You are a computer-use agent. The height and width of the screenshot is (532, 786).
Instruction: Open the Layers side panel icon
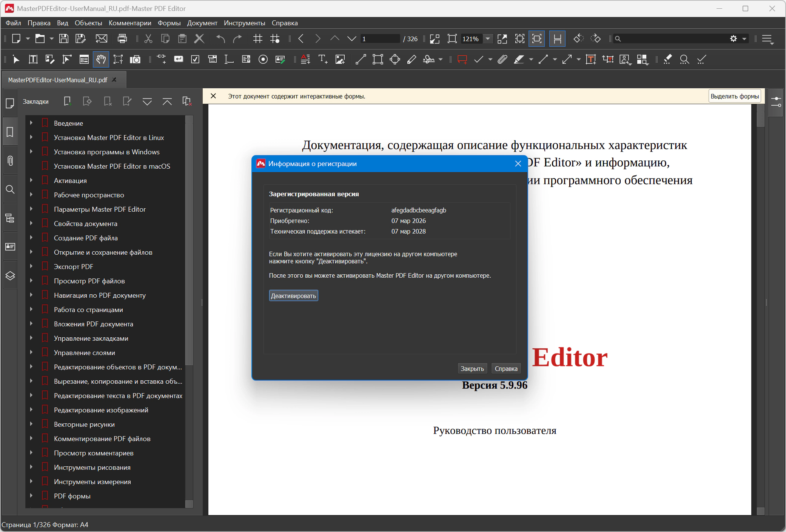(x=10, y=276)
